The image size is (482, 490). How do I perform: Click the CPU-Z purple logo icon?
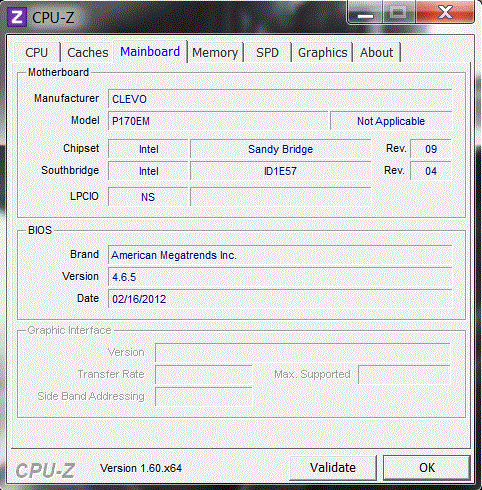pos(17,17)
